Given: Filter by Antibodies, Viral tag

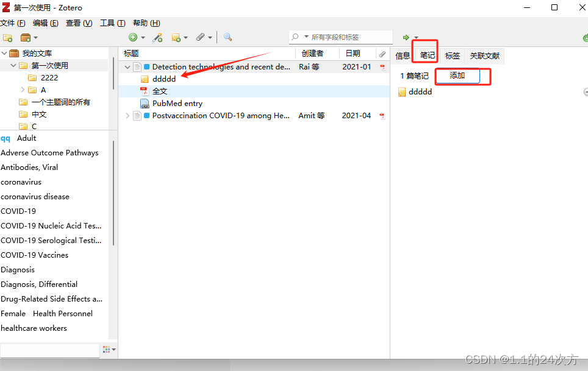Looking at the screenshot, I should click(x=29, y=168).
